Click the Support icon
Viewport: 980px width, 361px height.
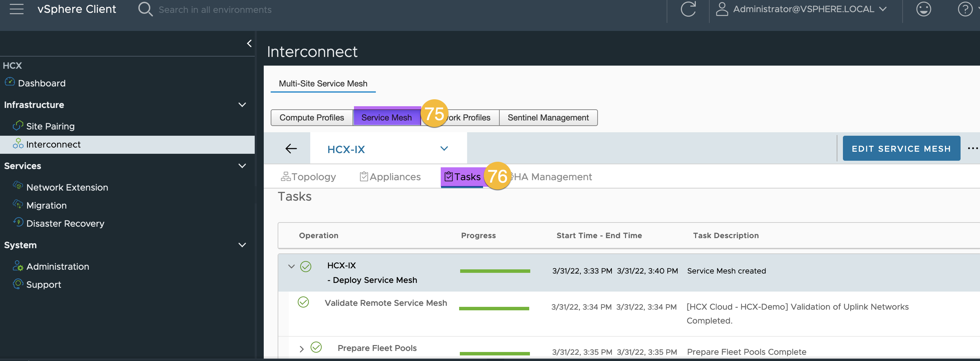pos(18,283)
